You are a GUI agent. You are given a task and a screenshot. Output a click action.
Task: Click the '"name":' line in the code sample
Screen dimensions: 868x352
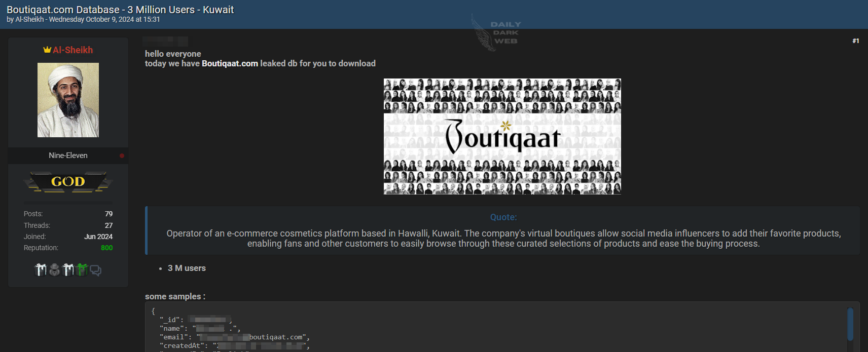point(200,328)
